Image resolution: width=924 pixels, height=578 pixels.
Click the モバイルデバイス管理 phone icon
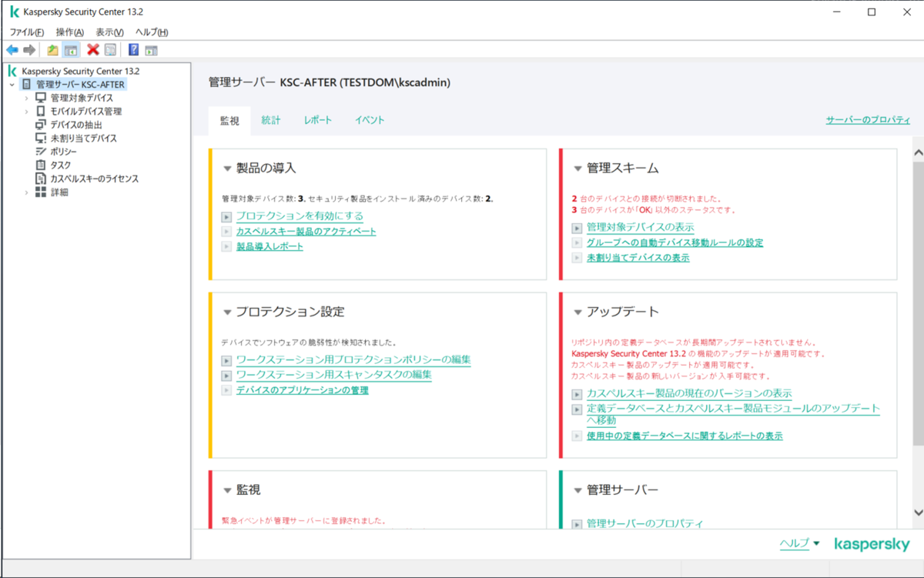(41, 111)
